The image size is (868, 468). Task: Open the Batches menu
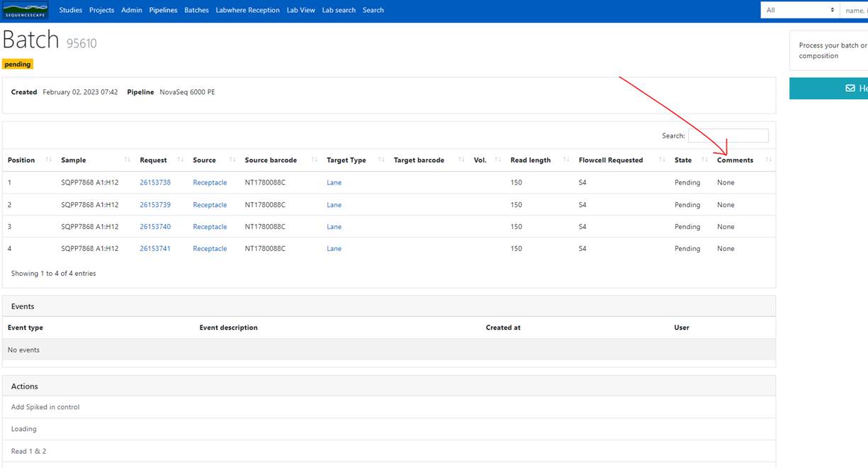coord(196,10)
